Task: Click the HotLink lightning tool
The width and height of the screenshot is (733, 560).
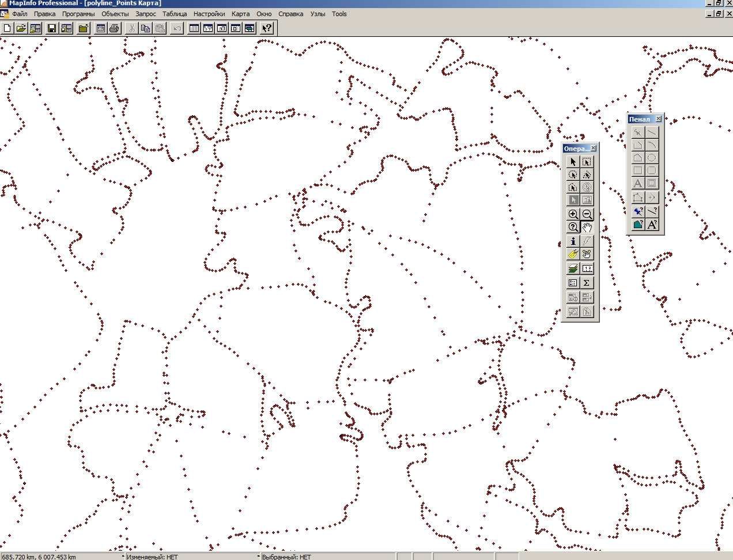Action: pyautogui.click(x=587, y=241)
